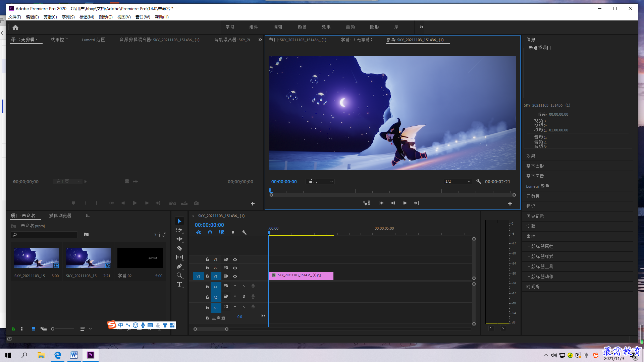The image size is (644, 362).
Task: Toggle V3 track output eye
Action: pos(235,259)
